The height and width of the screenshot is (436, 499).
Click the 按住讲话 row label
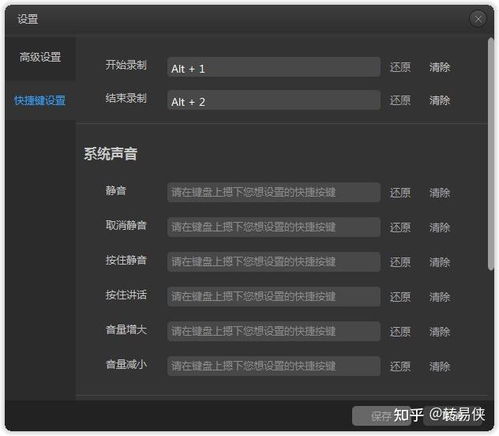click(126, 295)
